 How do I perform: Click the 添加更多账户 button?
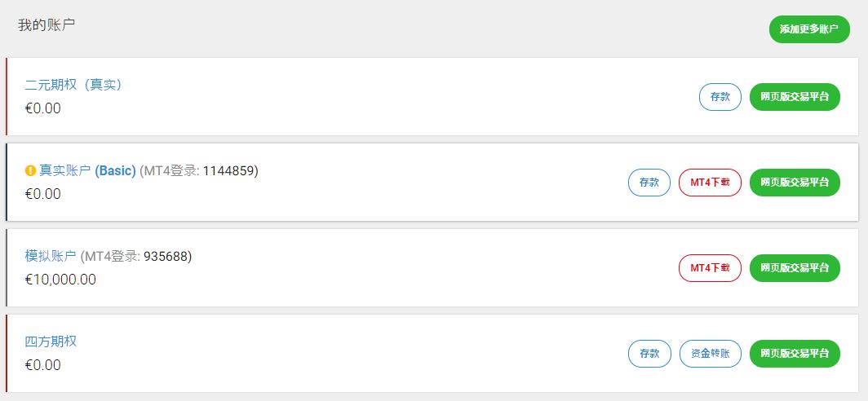[808, 29]
